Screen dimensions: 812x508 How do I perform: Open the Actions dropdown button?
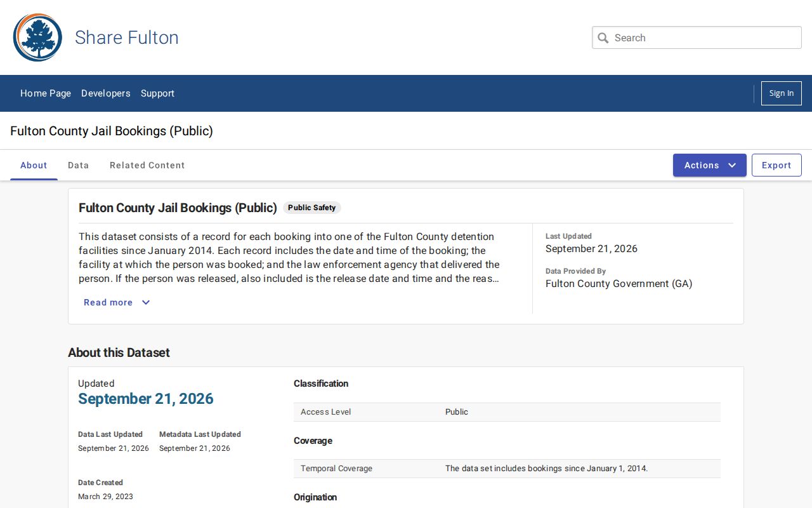coord(710,165)
